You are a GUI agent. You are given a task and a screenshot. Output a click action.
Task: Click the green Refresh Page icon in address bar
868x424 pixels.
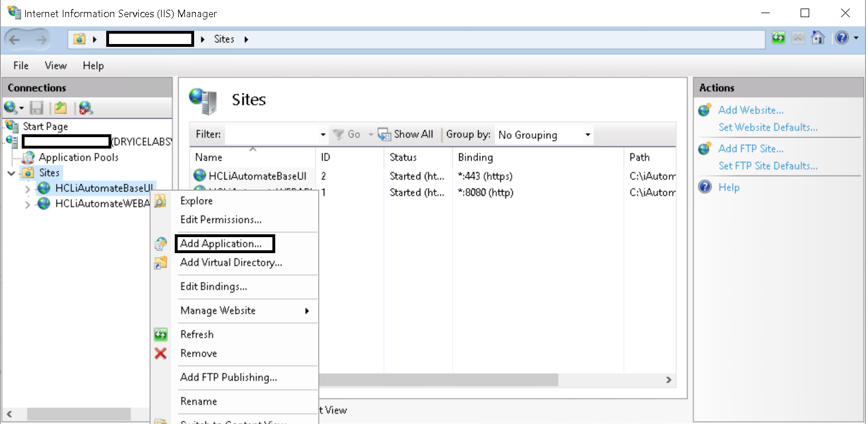(x=778, y=38)
